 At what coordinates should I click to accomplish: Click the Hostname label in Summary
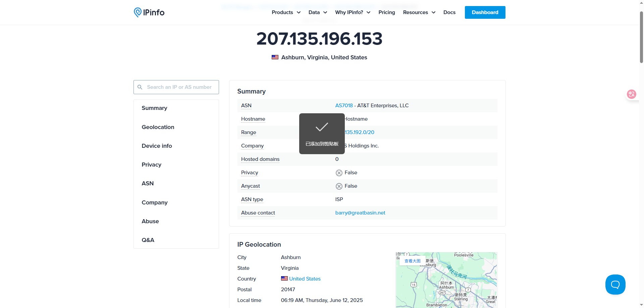253,119
